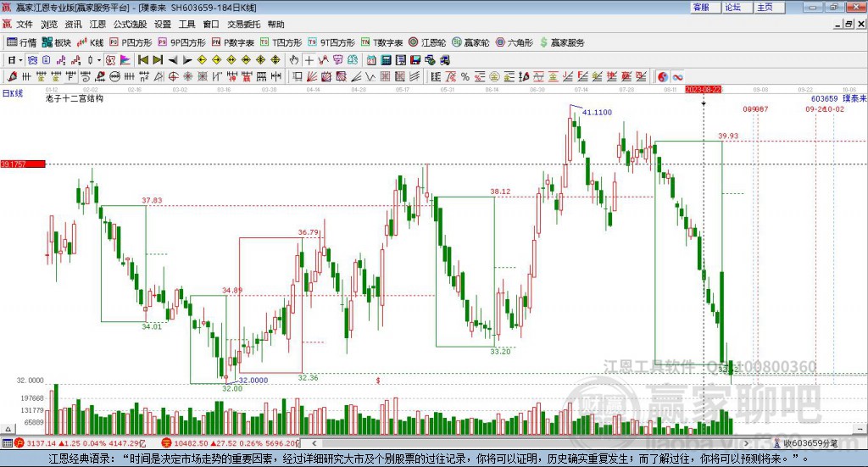The width and height of the screenshot is (868, 467).
Task: Open the 行情 market quotes view
Action: (x=21, y=42)
